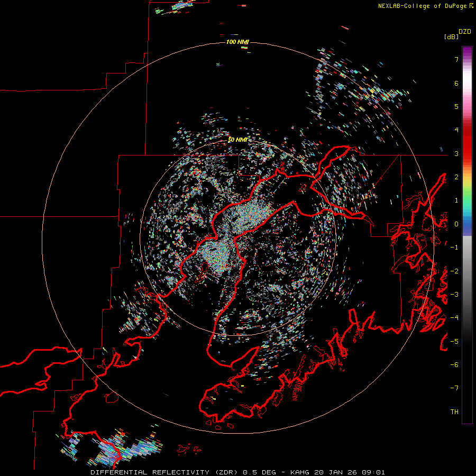
Task: Click the 100 NMI range ring label
Action: pyautogui.click(x=237, y=42)
